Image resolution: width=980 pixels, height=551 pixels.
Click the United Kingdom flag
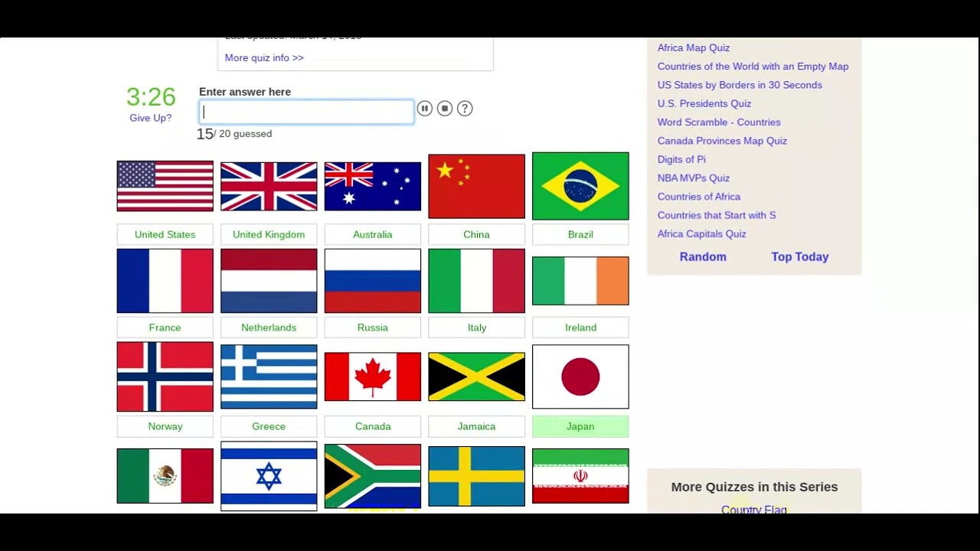tap(269, 186)
